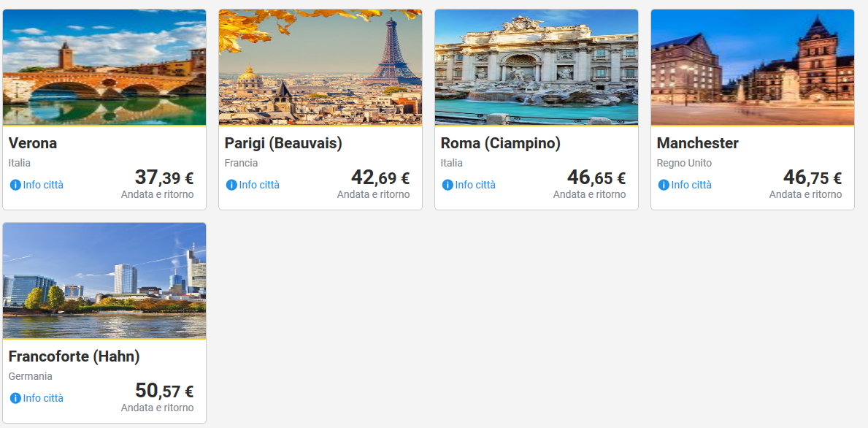Choose the 50,57 € Frankfurt fare

point(164,391)
